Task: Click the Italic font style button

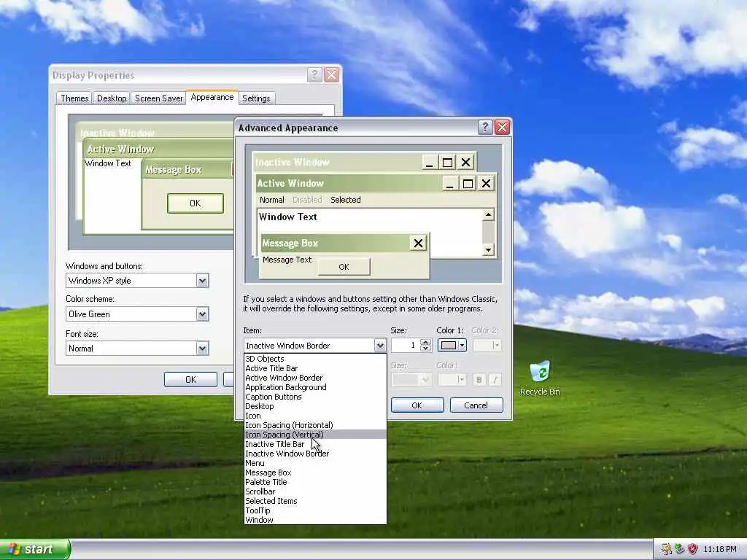Action: click(495, 379)
